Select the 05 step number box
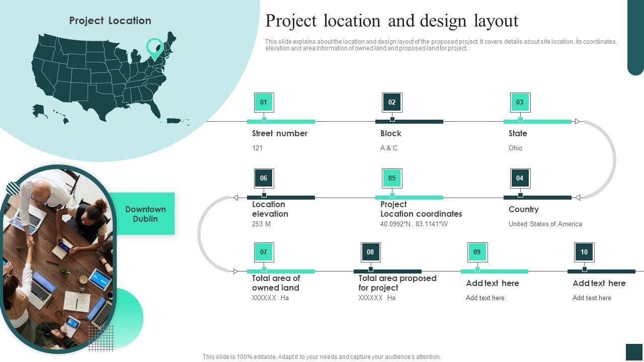This screenshot has height=362, width=644. (392, 178)
